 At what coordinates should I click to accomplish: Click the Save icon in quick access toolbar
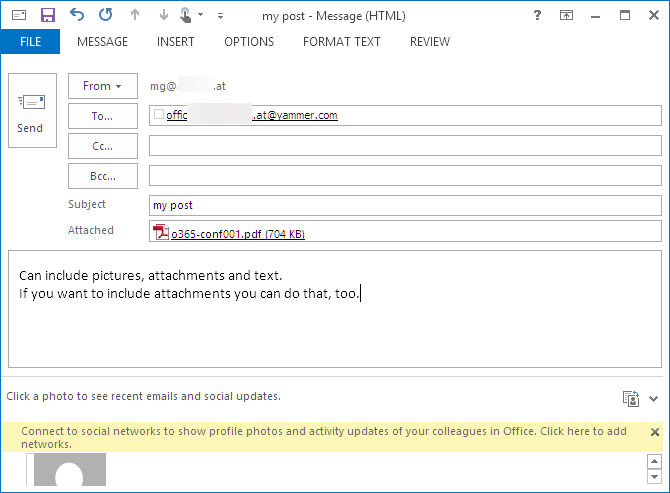coord(47,15)
